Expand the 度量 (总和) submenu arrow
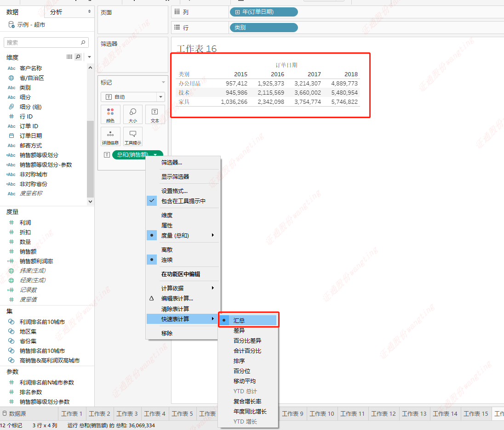Viewport: 504px width, 430px height. click(213, 235)
